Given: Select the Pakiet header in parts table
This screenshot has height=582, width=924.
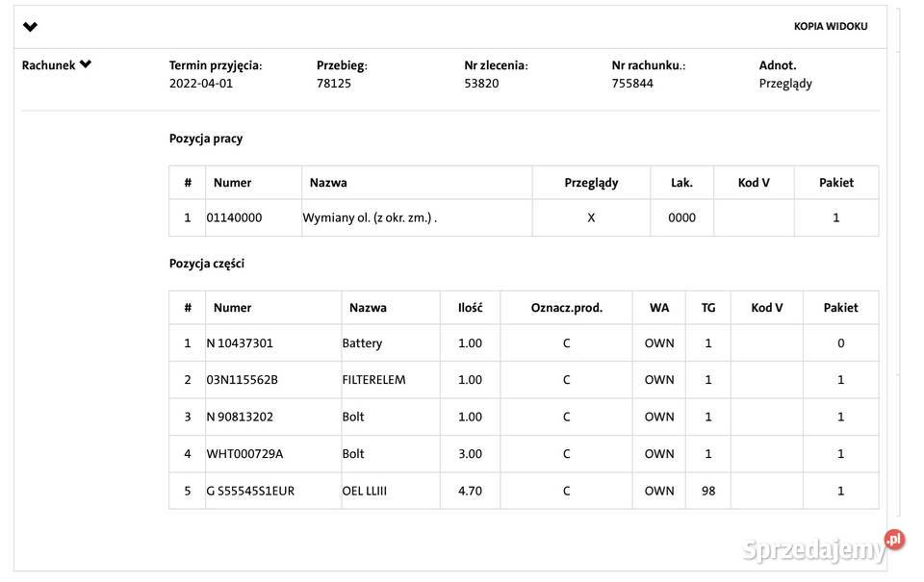Looking at the screenshot, I should point(840,308).
